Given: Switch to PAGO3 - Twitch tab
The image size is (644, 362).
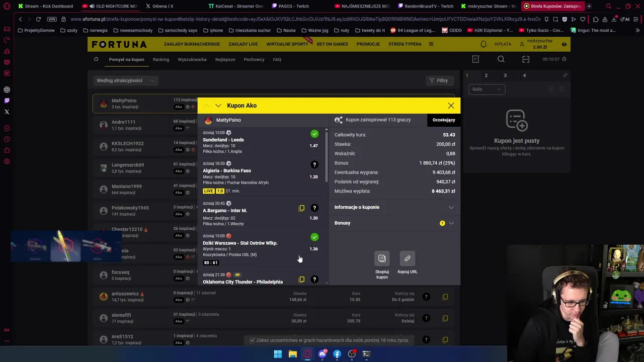Looking at the screenshot, I should pos(294,6).
